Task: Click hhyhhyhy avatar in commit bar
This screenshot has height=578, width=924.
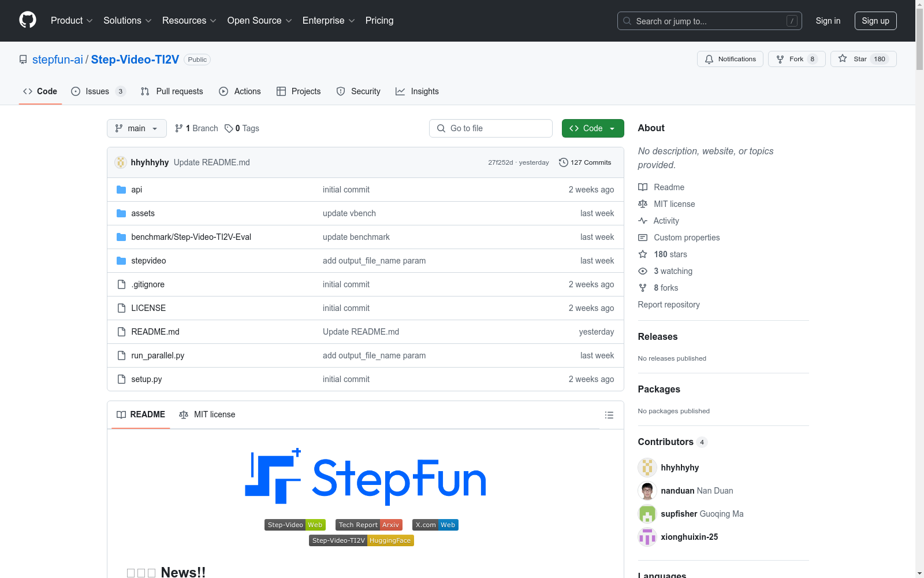Action: coord(121,162)
